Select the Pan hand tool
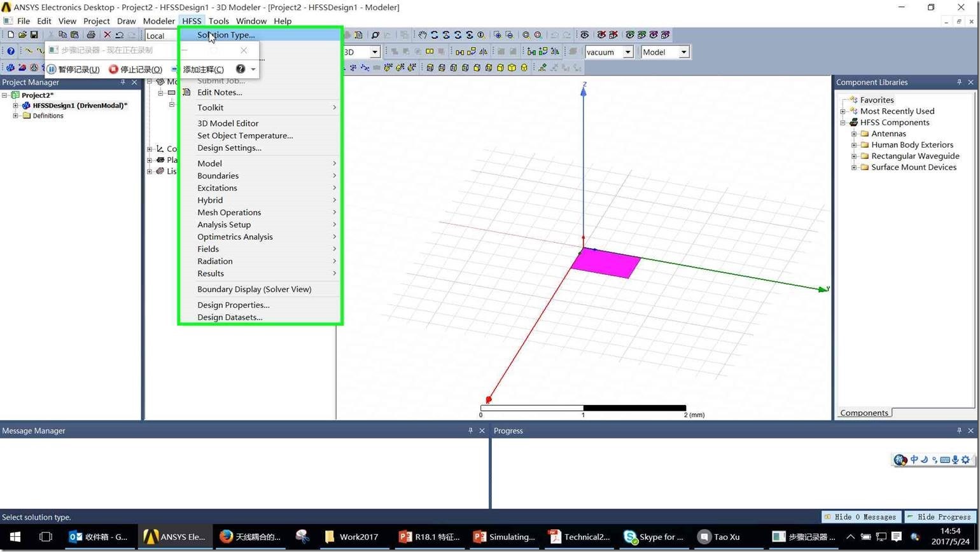Screen dimensions: 980x552 (422, 35)
